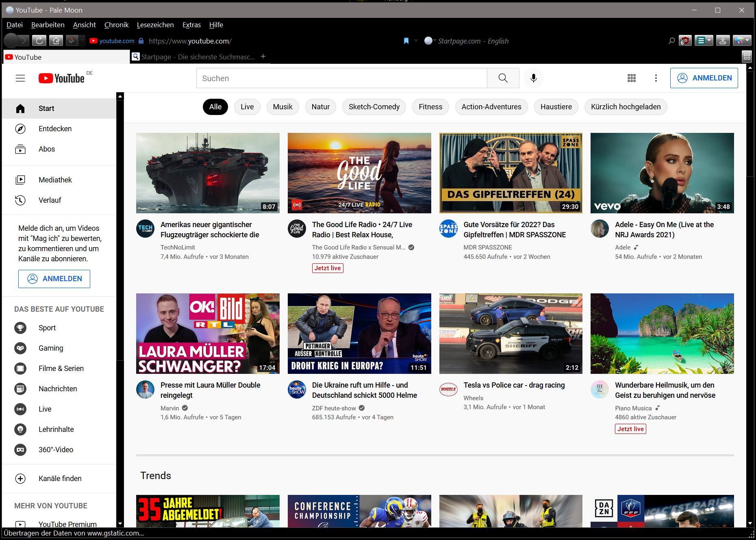Click ANMELDEN button in top header
The width and height of the screenshot is (756, 540).
click(x=704, y=78)
